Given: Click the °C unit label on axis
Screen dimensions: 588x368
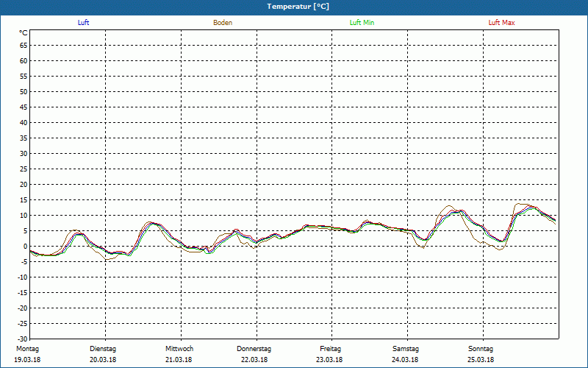Looking at the screenshot, I should 24,33.
